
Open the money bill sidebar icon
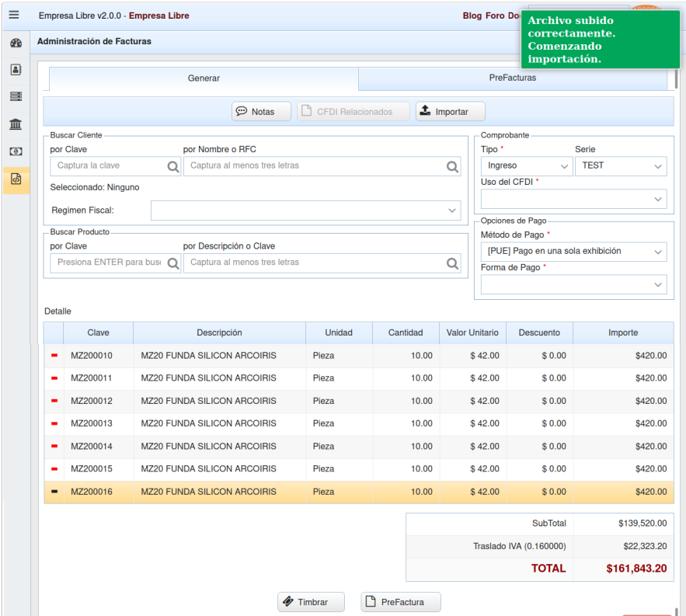click(16, 151)
